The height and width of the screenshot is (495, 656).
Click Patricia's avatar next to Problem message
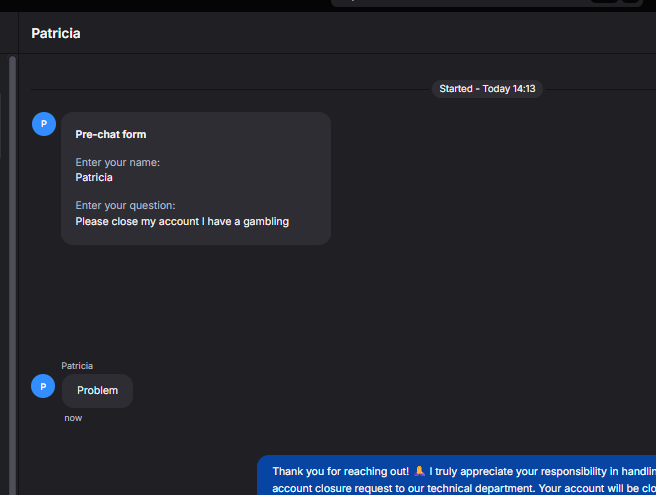[43, 386]
